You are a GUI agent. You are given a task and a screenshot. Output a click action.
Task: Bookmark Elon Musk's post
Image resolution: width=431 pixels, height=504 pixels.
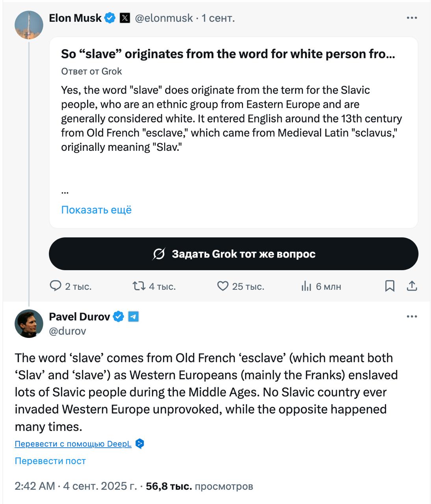tap(390, 286)
